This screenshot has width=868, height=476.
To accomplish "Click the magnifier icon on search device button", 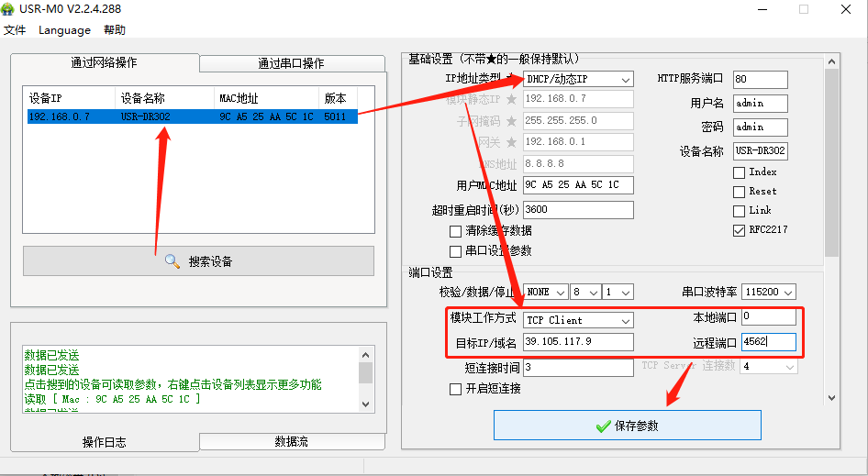I will click(x=172, y=261).
